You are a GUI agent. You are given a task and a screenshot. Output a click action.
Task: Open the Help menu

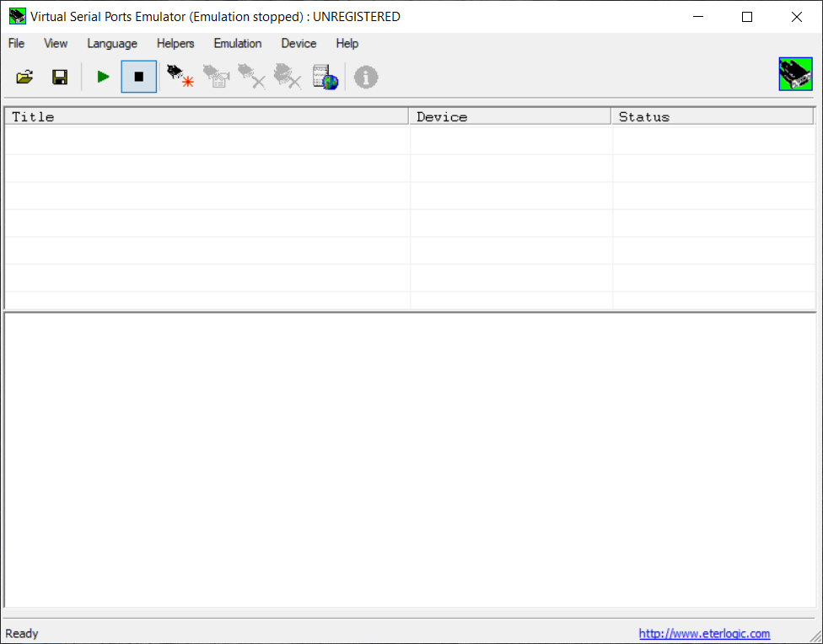(347, 44)
